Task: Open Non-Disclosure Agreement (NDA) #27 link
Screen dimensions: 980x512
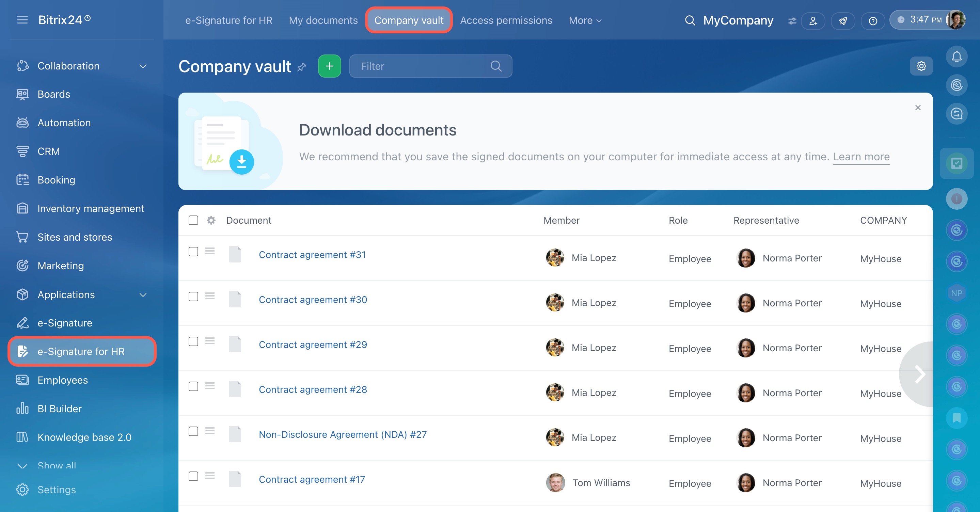Action: coord(343,434)
